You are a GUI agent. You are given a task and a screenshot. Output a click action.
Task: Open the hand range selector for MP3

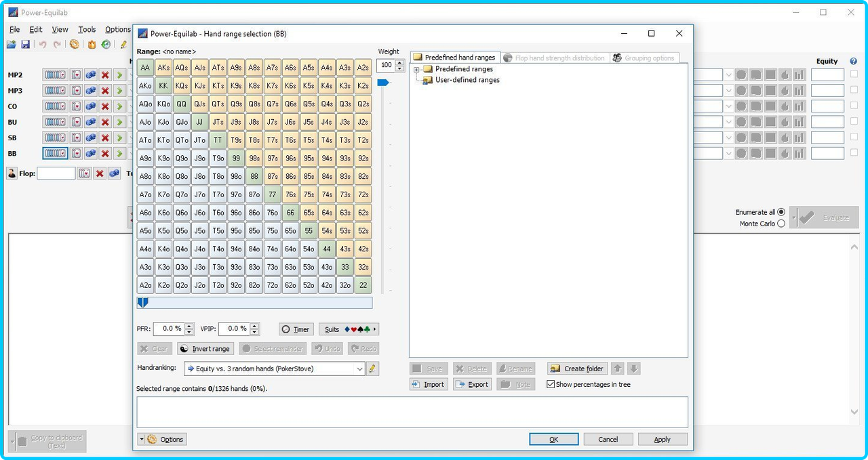click(x=55, y=90)
